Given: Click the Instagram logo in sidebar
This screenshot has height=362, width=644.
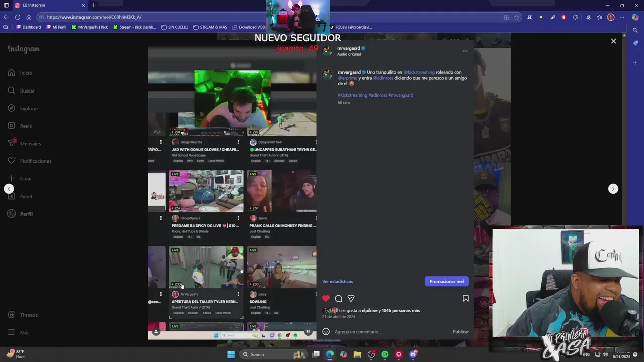Looking at the screenshot, I should [x=23, y=49].
